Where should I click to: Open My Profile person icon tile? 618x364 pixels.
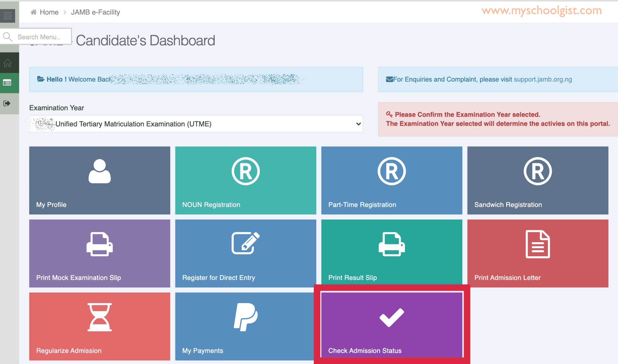pos(100,171)
